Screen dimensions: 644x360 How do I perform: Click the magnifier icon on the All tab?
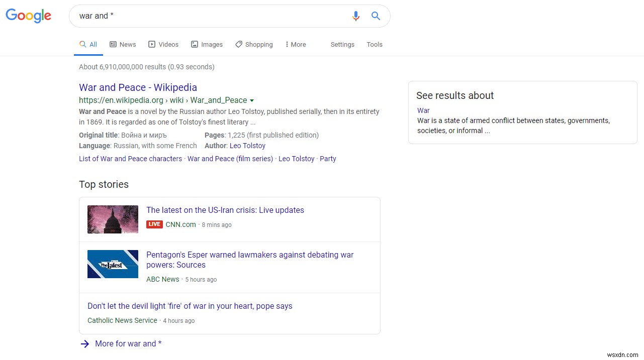click(x=82, y=44)
